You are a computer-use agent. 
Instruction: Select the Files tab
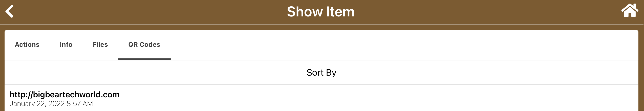click(x=100, y=45)
